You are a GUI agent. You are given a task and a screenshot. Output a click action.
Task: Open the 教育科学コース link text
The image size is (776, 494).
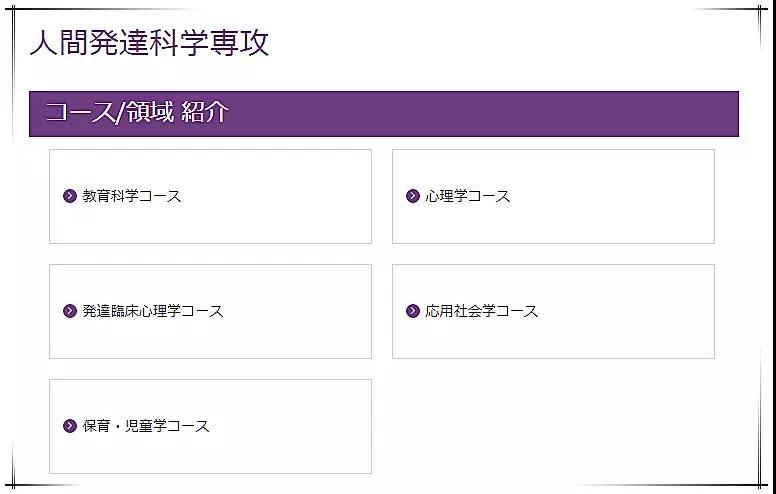click(x=132, y=196)
